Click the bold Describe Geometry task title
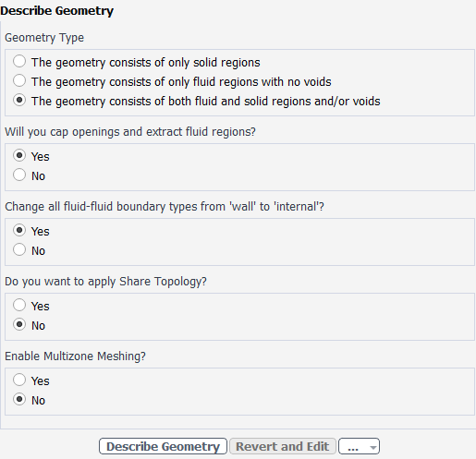 [x=57, y=11]
